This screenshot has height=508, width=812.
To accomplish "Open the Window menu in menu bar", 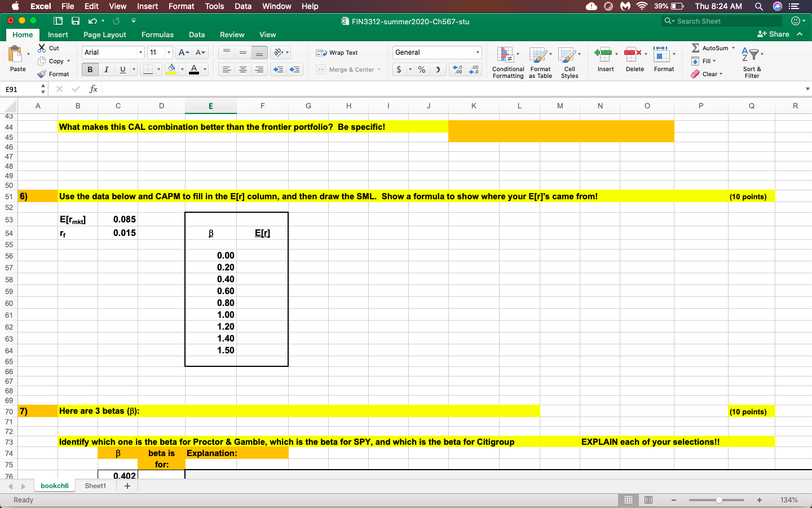I will 276,6.
